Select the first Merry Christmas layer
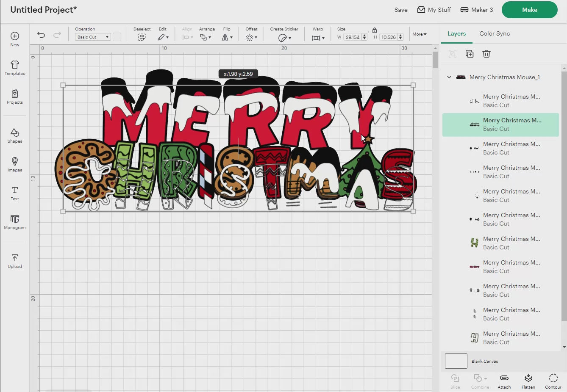The image size is (567, 392). 501,101
